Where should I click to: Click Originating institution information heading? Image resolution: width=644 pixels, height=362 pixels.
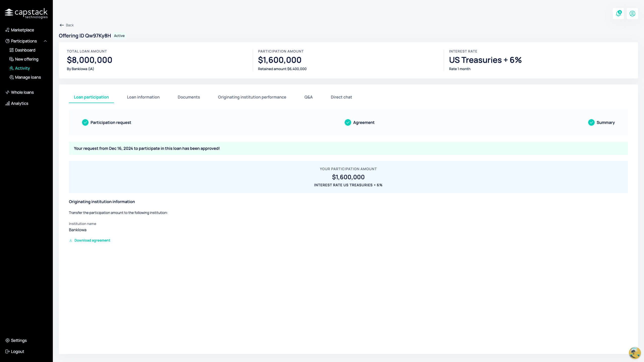coord(102,202)
